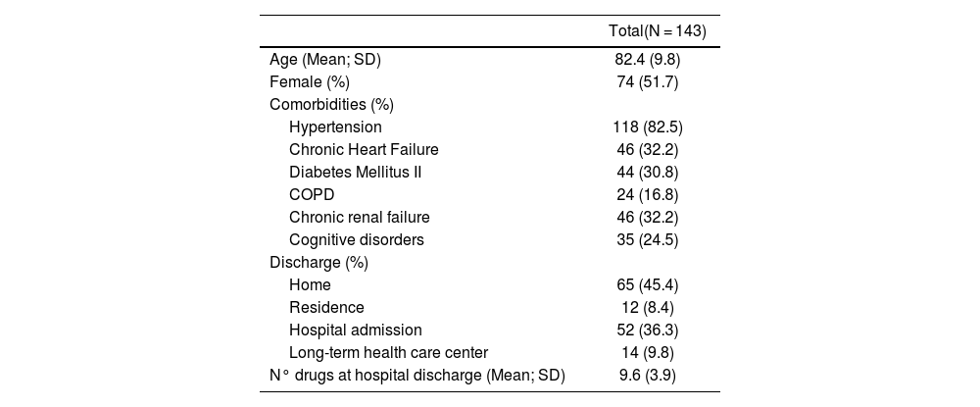Select the COPD row label
Viewport: 980px width, 407px height.
click(312, 194)
